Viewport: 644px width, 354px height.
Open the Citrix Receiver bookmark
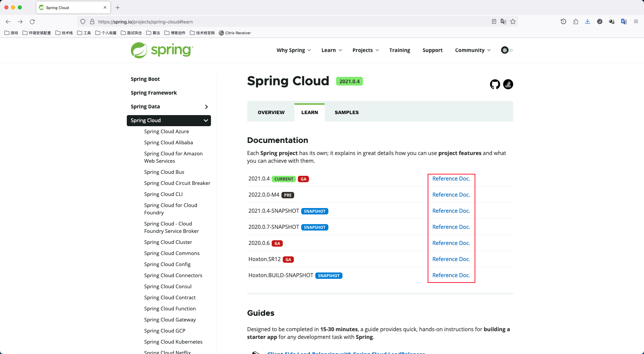pyautogui.click(x=235, y=33)
